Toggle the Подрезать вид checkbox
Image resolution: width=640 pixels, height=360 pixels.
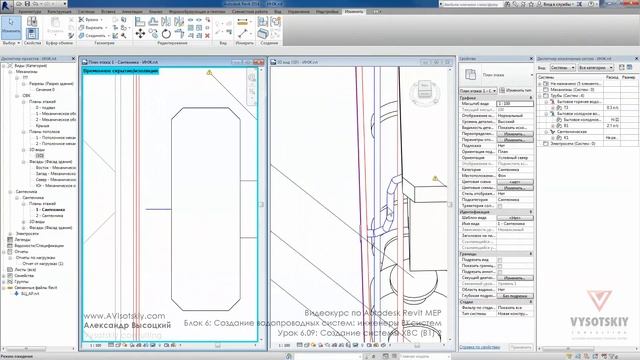[500, 260]
